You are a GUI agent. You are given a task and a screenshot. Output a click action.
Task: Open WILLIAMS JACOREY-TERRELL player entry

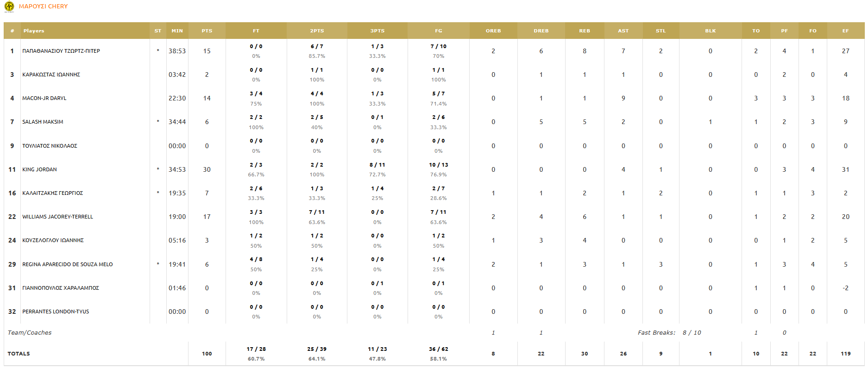pyautogui.click(x=57, y=217)
